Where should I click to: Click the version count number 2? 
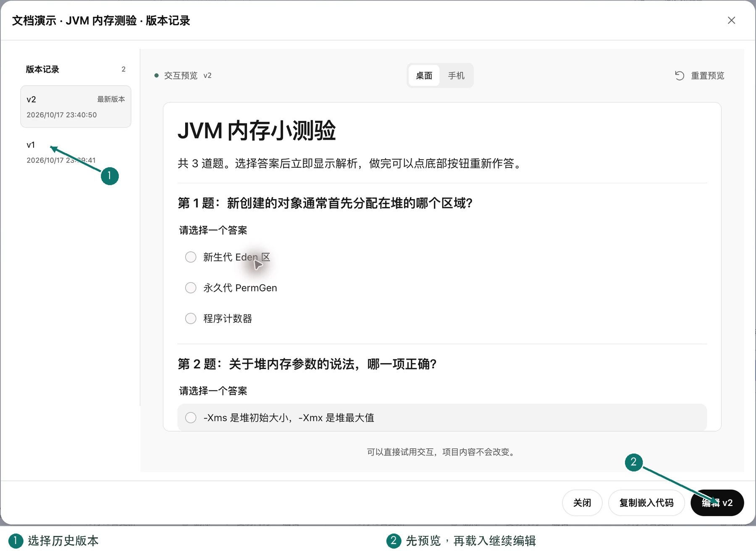123,69
